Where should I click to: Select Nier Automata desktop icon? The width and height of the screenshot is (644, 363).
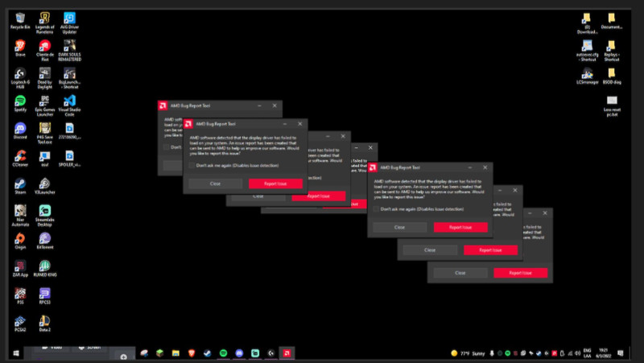pyautogui.click(x=20, y=215)
